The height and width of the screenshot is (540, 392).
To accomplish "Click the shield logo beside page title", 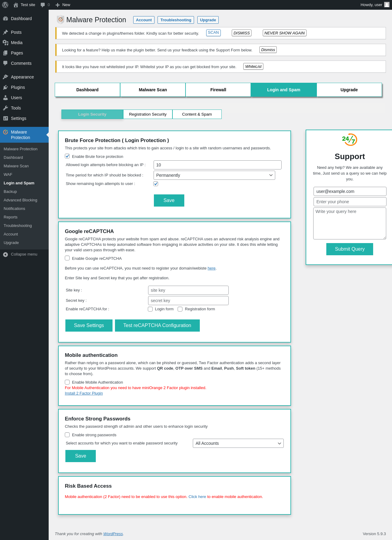I will pos(61,19).
